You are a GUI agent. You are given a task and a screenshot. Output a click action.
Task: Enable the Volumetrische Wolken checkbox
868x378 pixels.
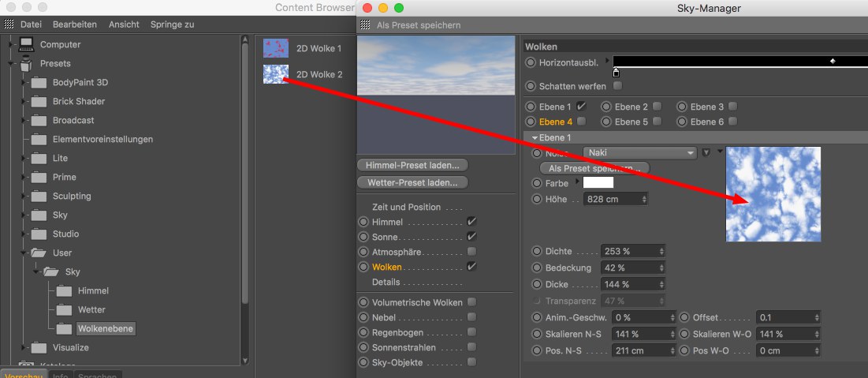click(x=471, y=302)
